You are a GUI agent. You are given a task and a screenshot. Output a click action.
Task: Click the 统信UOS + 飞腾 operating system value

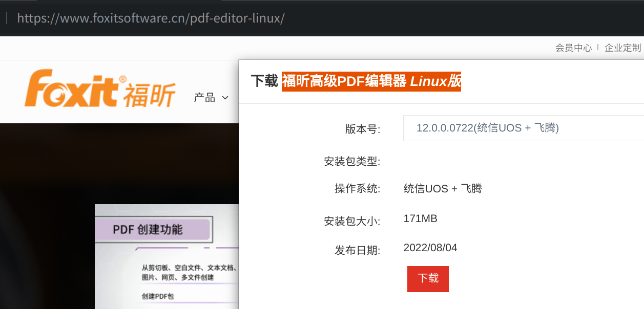(x=443, y=188)
